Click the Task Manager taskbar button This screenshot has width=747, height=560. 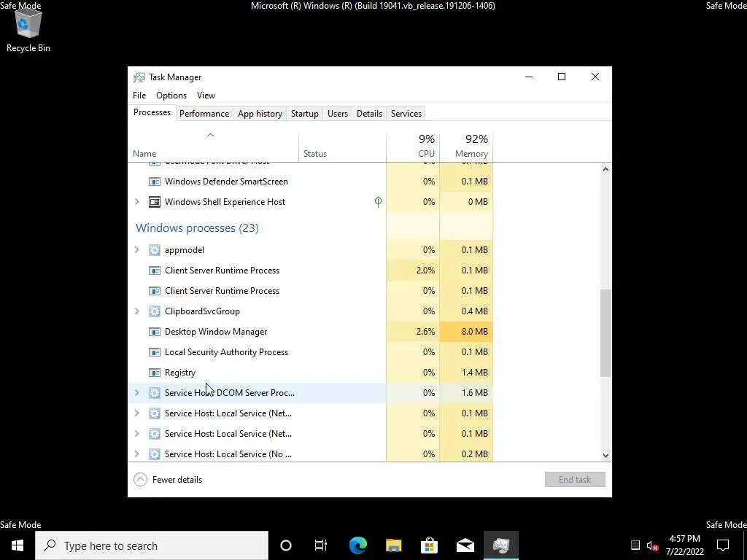click(501, 545)
